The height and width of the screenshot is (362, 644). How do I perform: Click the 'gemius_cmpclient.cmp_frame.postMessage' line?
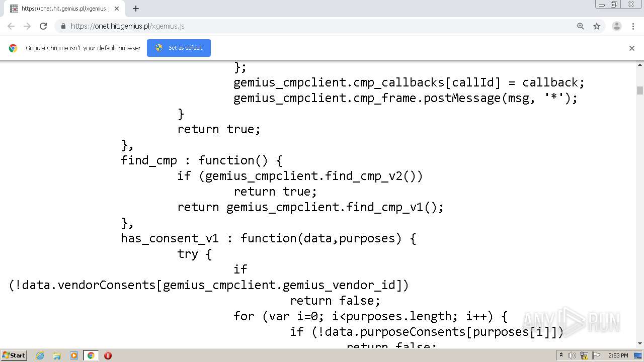pyautogui.click(x=406, y=98)
